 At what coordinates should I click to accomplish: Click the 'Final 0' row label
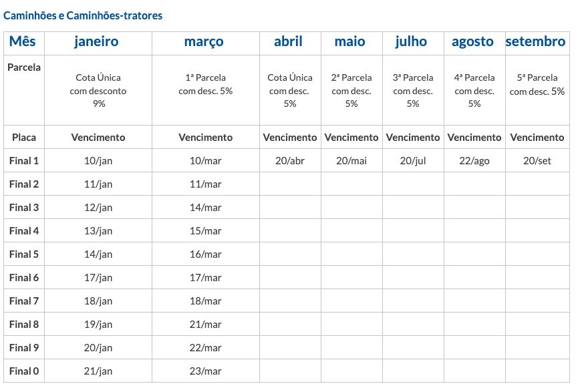point(24,371)
